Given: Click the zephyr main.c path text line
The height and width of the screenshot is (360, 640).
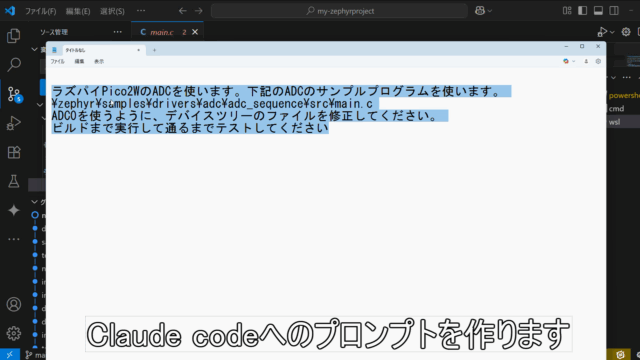Looking at the screenshot, I should 212,104.
